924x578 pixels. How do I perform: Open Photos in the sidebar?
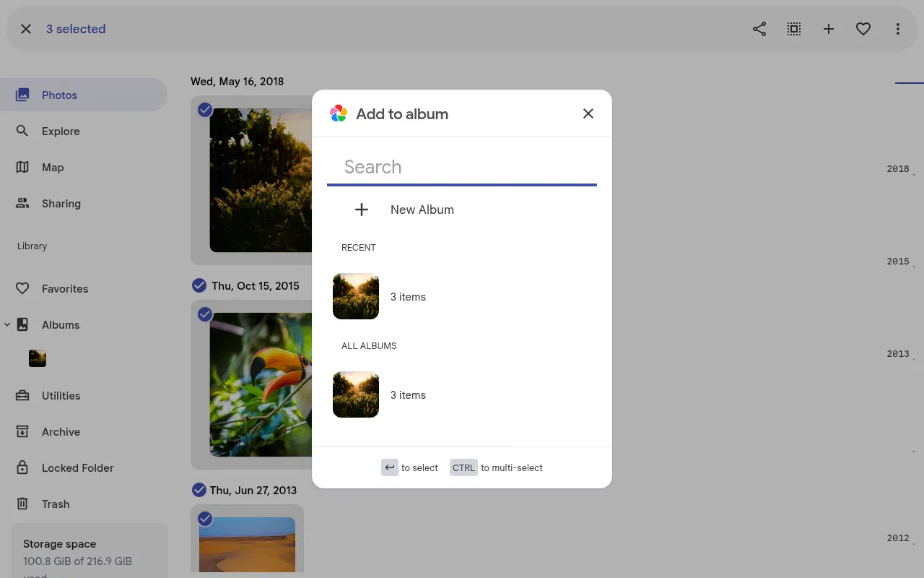pyautogui.click(x=84, y=95)
